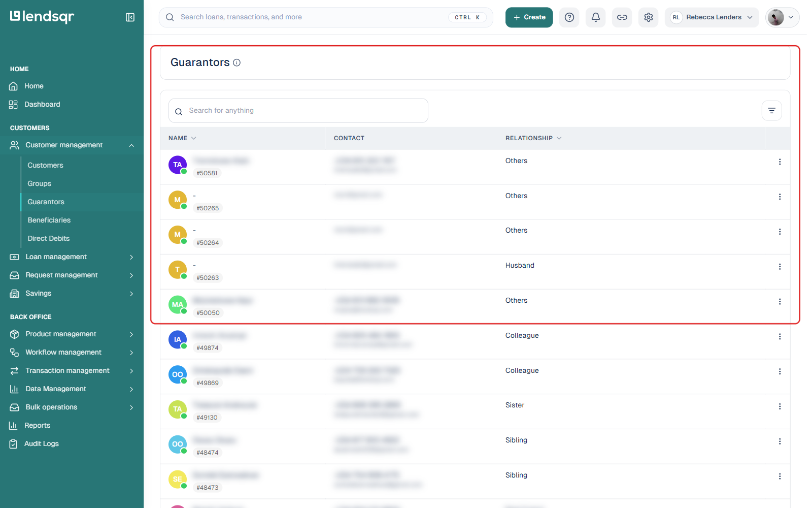Open row actions for guarantor #50264
This screenshot has height=508, width=812.
click(x=780, y=232)
